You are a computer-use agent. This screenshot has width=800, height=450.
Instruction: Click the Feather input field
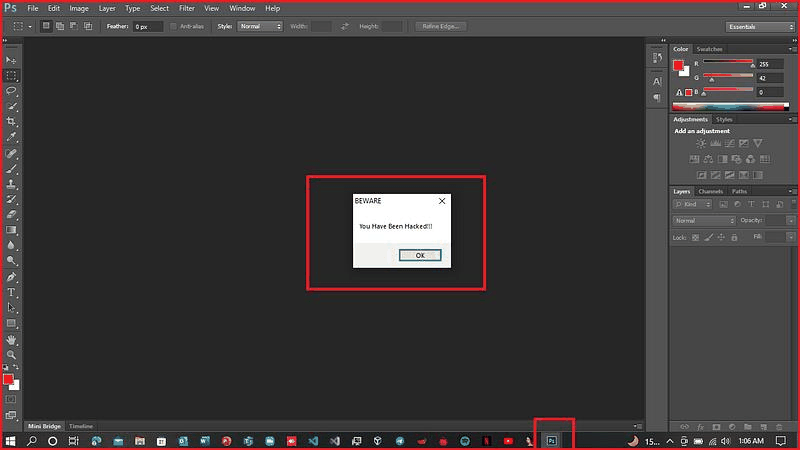point(148,27)
